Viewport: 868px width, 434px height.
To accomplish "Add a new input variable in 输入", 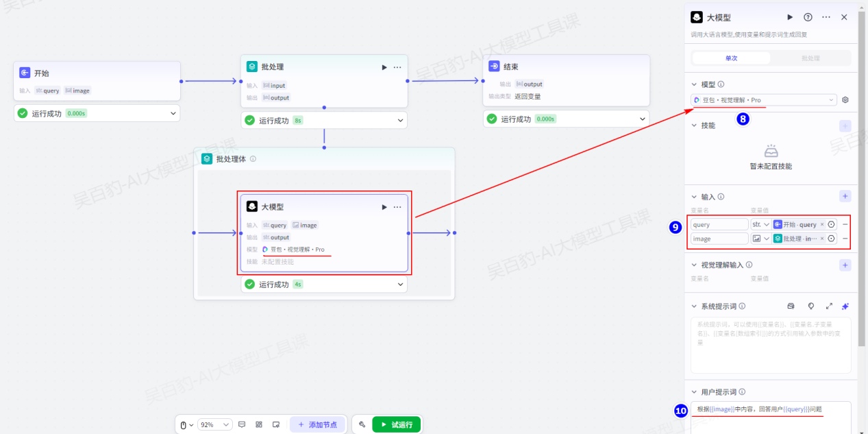I will [845, 196].
